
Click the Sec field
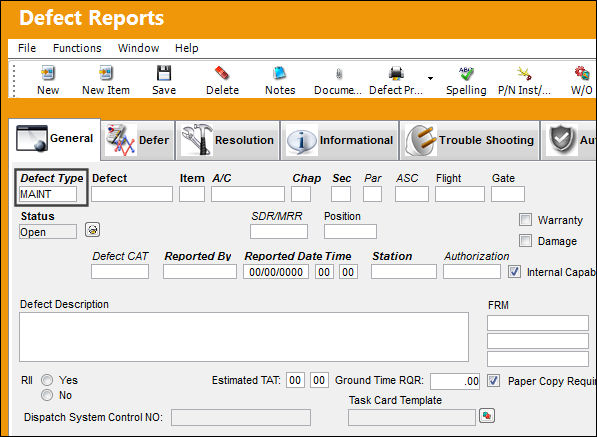341,194
